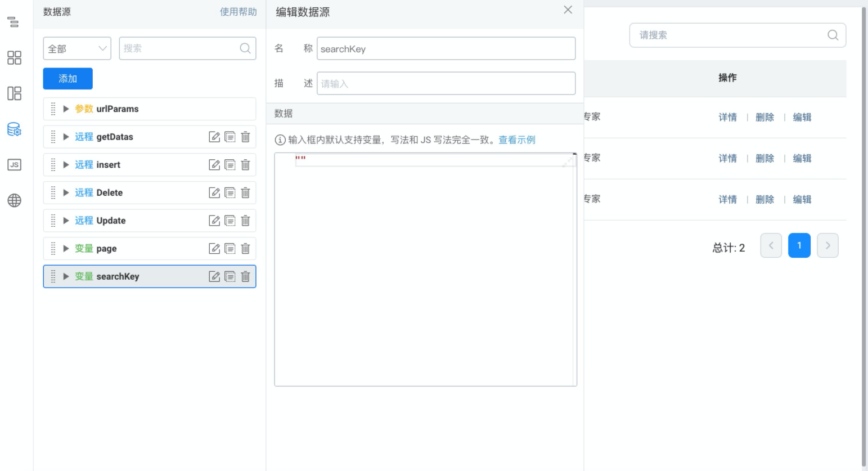
Task: Delete the Update data source
Action: [245, 221]
